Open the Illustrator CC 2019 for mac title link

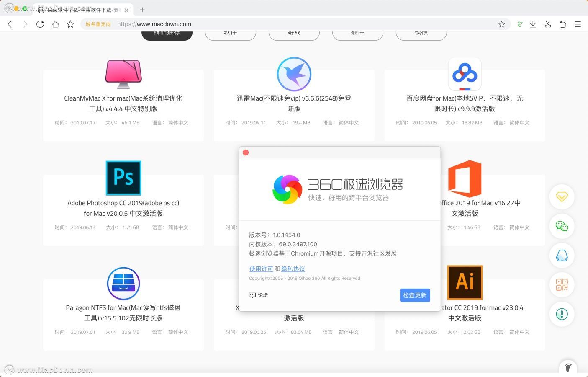click(x=482, y=313)
